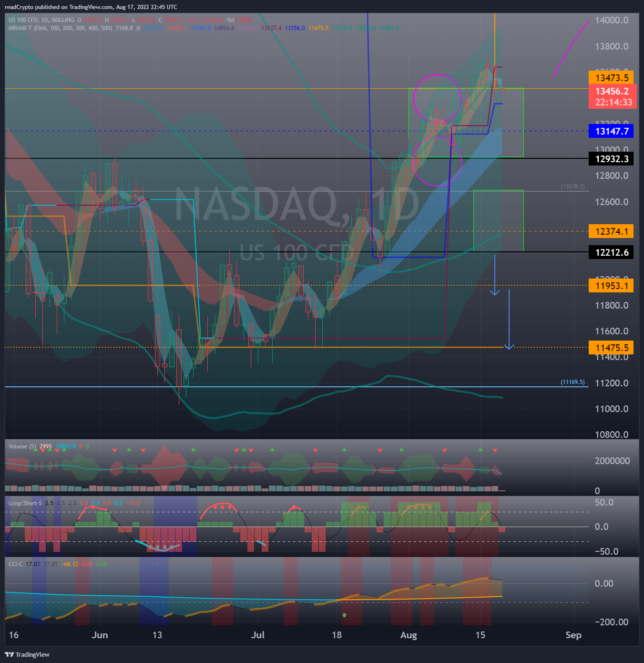
Task: Click the 'Jul' date on time axis
Action: click(x=258, y=635)
